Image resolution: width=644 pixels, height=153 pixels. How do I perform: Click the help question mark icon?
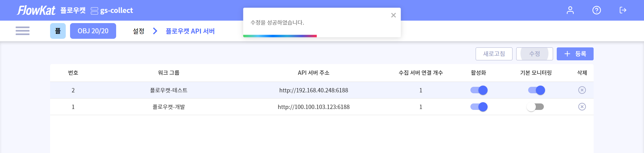(x=596, y=10)
